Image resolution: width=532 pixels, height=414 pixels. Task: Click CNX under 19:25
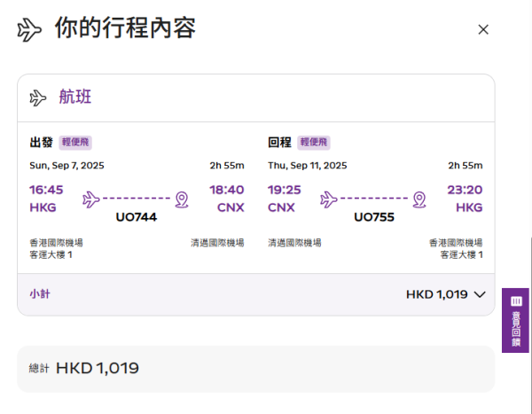[x=281, y=207]
